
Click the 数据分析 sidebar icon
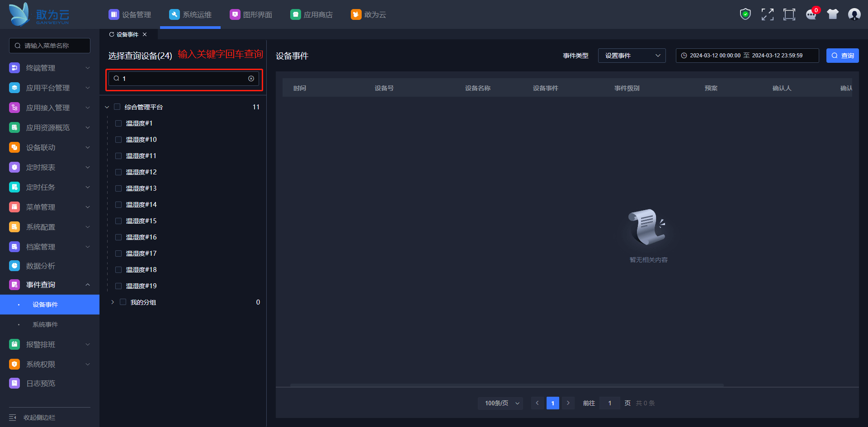14,266
